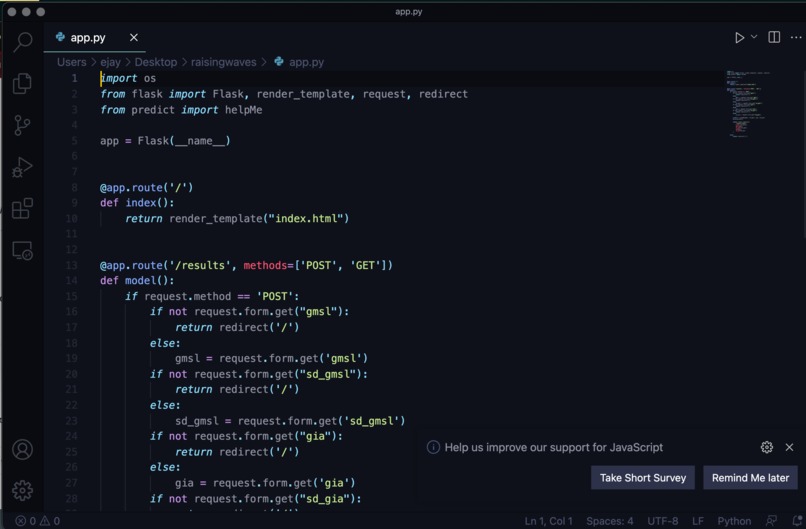
Task: Click the notification info icon
Action: (433, 447)
